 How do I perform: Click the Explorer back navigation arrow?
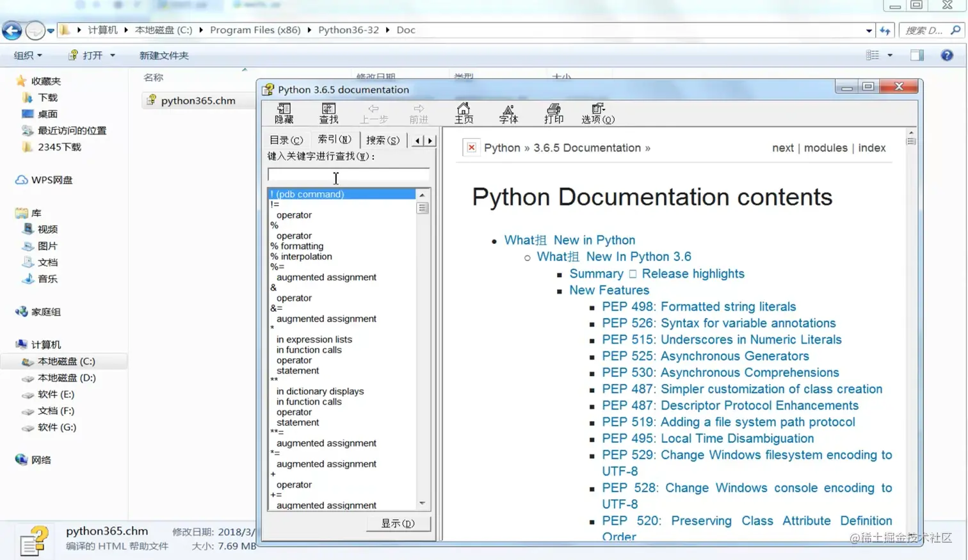pos(12,30)
